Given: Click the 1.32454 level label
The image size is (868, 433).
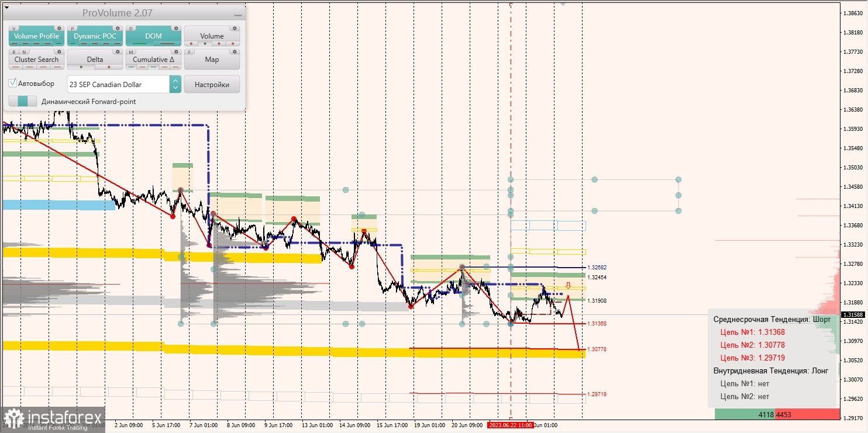Looking at the screenshot, I should [x=597, y=278].
